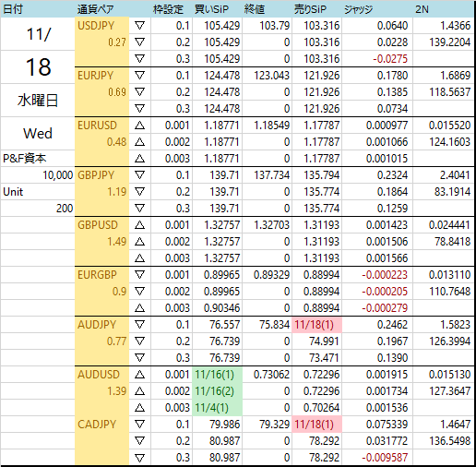Click the sell SiP value 135.794
This screenshot has width=476, height=467.
[x=321, y=175]
